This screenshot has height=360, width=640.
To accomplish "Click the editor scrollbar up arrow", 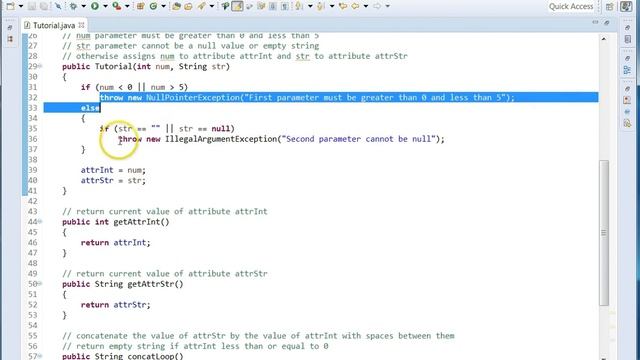I will (604, 39).
